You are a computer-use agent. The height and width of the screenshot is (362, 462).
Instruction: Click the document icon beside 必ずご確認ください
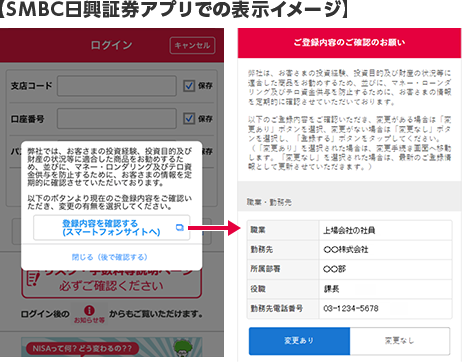(33, 279)
